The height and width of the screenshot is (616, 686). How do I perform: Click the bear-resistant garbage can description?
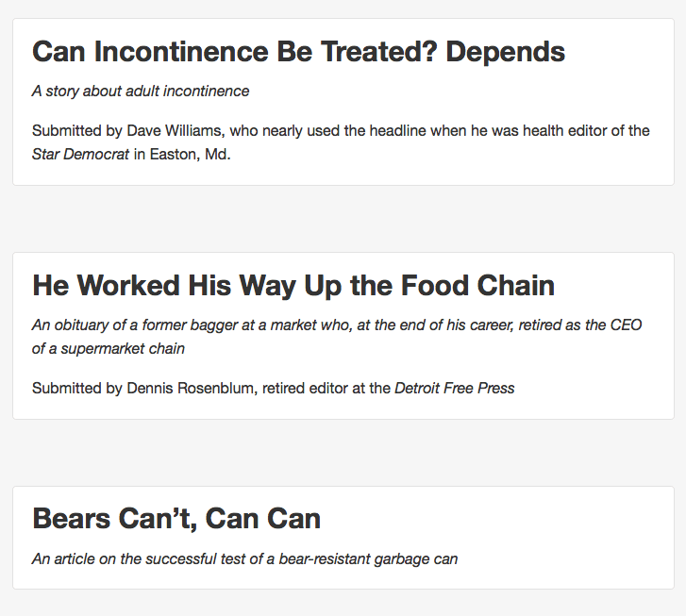(x=245, y=558)
